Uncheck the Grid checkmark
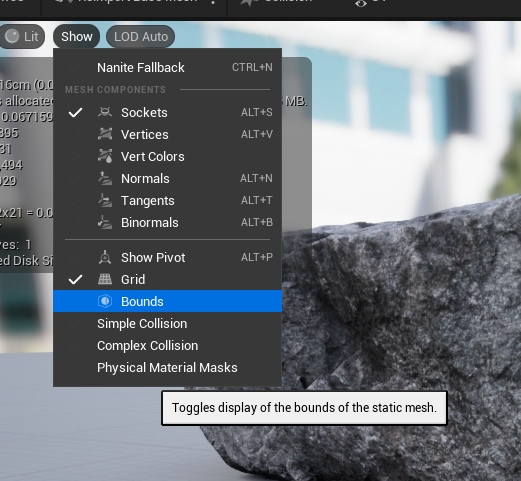Image resolution: width=521 pixels, height=481 pixels. 75,280
